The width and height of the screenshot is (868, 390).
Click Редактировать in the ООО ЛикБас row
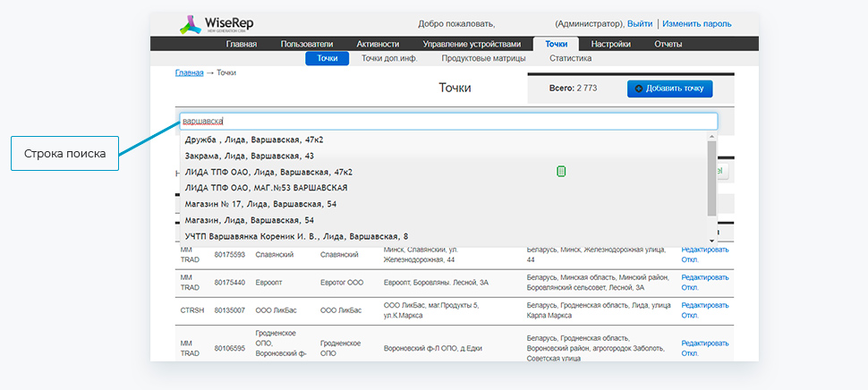point(705,305)
